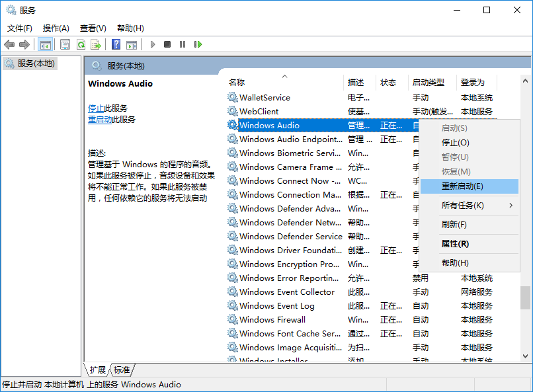The height and width of the screenshot is (392, 533).
Task: Sort by the 名称 column header
Action: tap(237, 83)
